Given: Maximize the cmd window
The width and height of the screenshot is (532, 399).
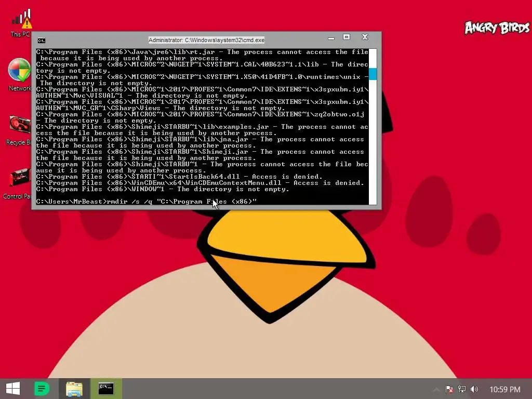Looking at the screenshot, I should pos(347,37).
